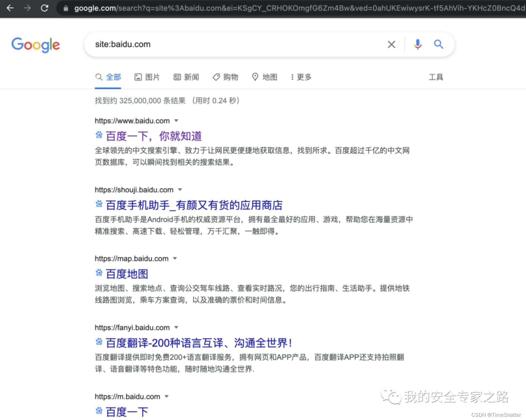
Task: Switch to the 图片 (Images) tab
Action: [147, 77]
